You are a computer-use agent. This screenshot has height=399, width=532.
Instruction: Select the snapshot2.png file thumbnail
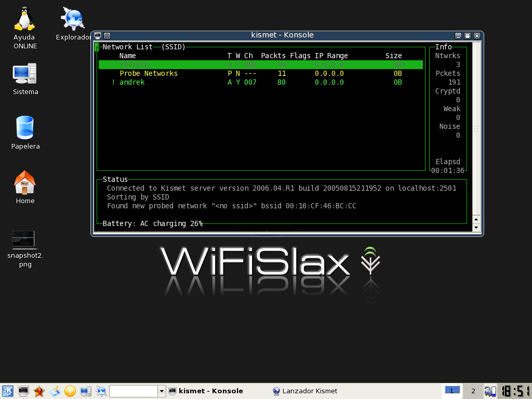[x=23, y=240]
